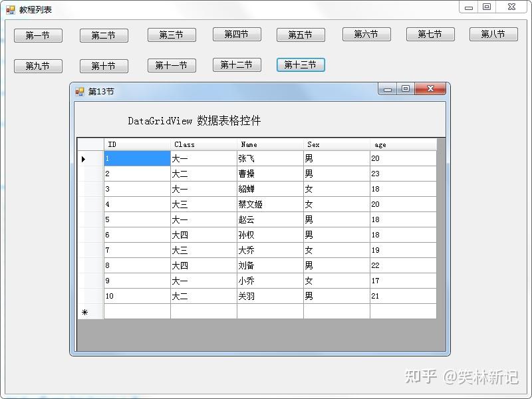
Task: Click the 第13节 window's title bar icon
Action: [x=80, y=91]
